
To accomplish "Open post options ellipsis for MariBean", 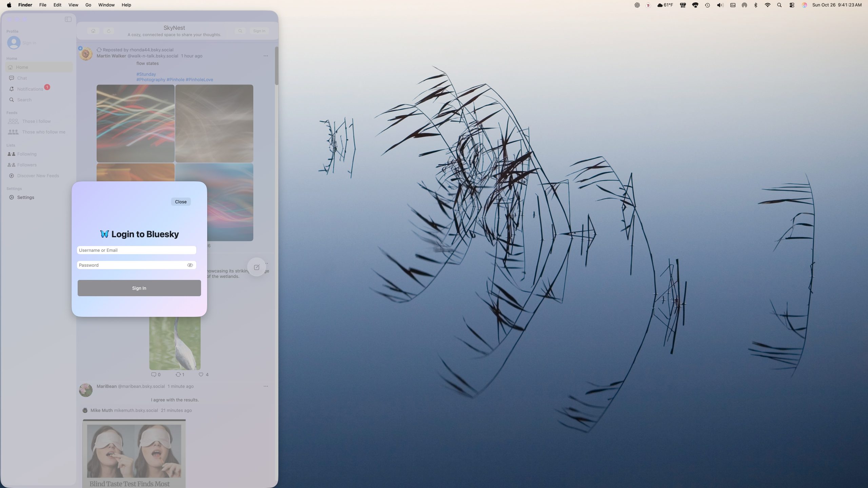I will (x=265, y=386).
